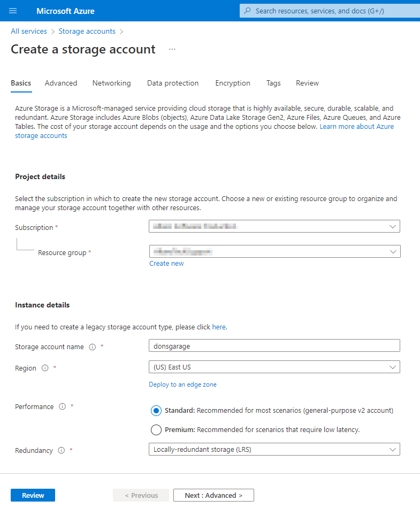Screen dimensions: 420x516
Task: Open the Data protection tab
Action: tap(173, 83)
